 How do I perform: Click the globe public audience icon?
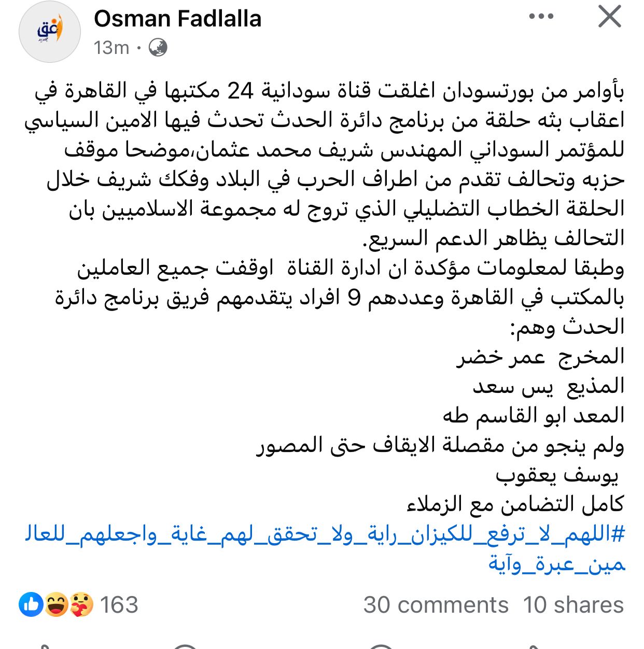tap(158, 48)
